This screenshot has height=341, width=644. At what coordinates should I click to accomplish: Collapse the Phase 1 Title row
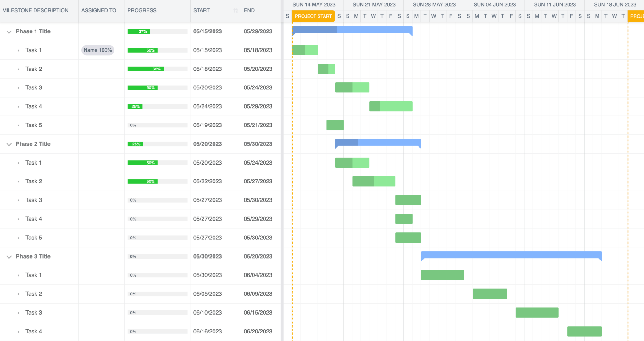click(x=9, y=31)
